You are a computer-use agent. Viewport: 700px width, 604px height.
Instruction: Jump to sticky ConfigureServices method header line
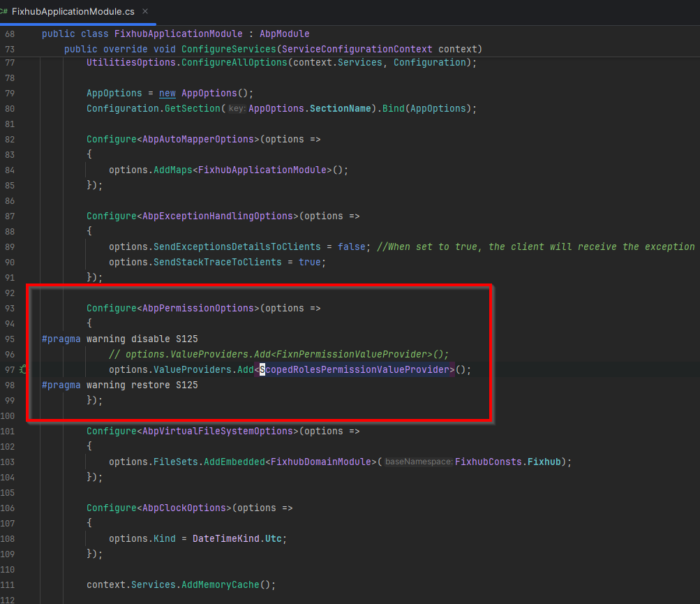click(272, 49)
